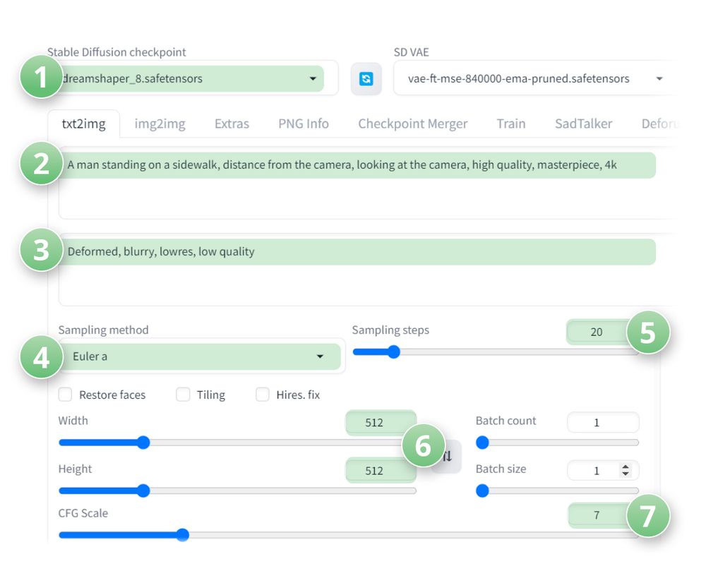706x588 pixels.
Task: Toggle the Tiling checkbox
Action: (x=183, y=395)
